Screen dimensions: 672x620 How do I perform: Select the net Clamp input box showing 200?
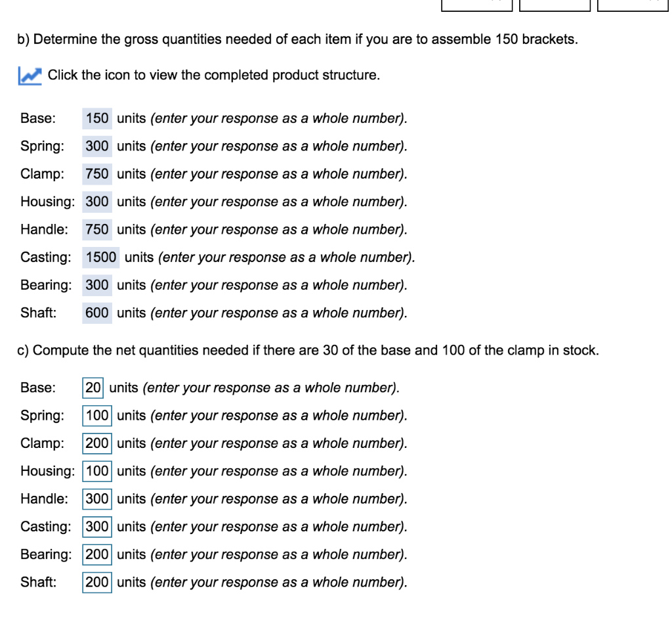[97, 443]
